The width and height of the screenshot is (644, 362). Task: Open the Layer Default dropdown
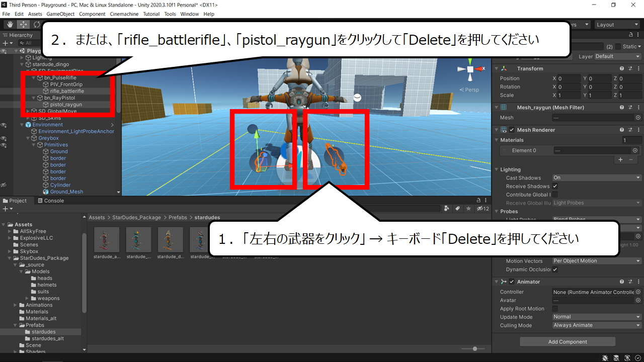click(x=617, y=56)
